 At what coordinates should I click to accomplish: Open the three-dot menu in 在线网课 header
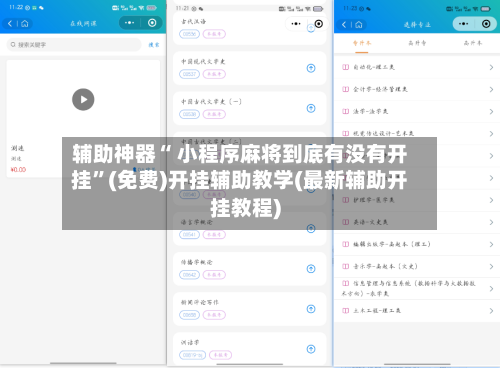pyautogui.click(x=129, y=23)
